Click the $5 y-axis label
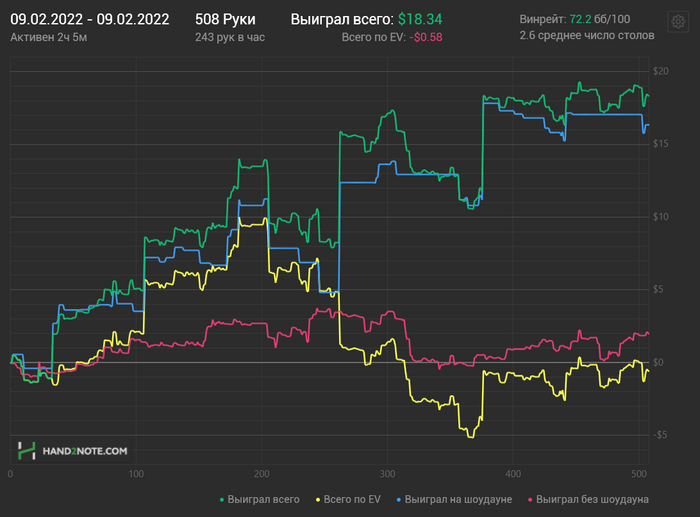Viewport: 700px width, 517px height. tap(660, 289)
